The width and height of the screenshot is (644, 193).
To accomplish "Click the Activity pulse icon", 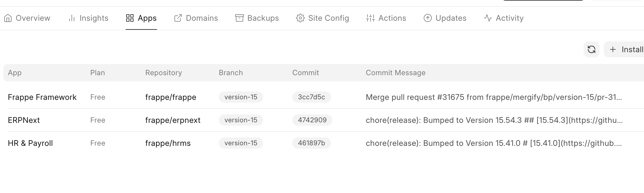I will tap(487, 18).
